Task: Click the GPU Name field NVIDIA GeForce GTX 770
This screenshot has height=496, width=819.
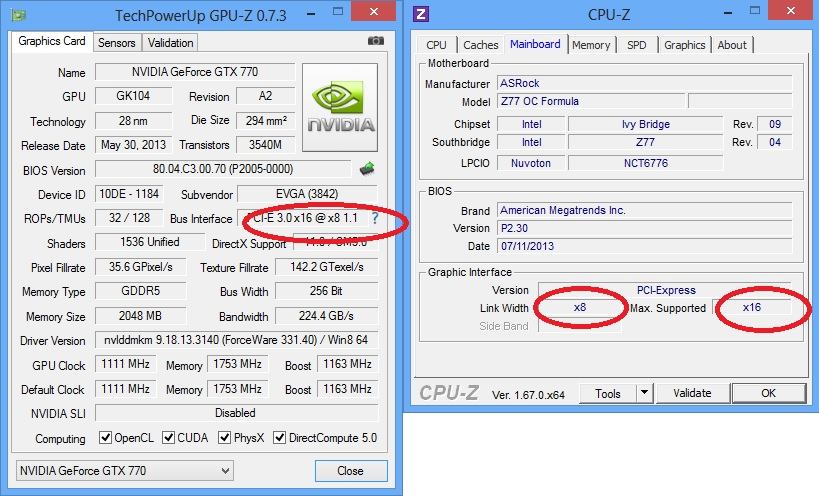Action: 195,72
